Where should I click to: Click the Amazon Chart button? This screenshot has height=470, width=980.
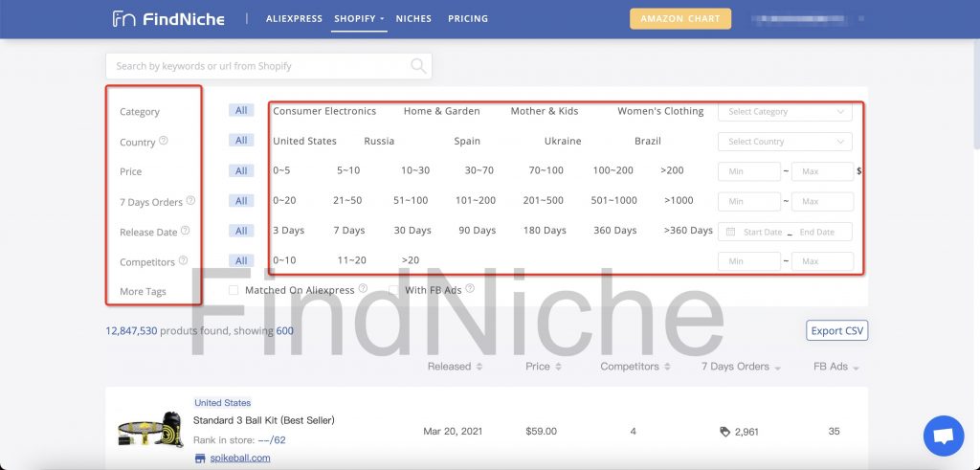click(x=680, y=19)
